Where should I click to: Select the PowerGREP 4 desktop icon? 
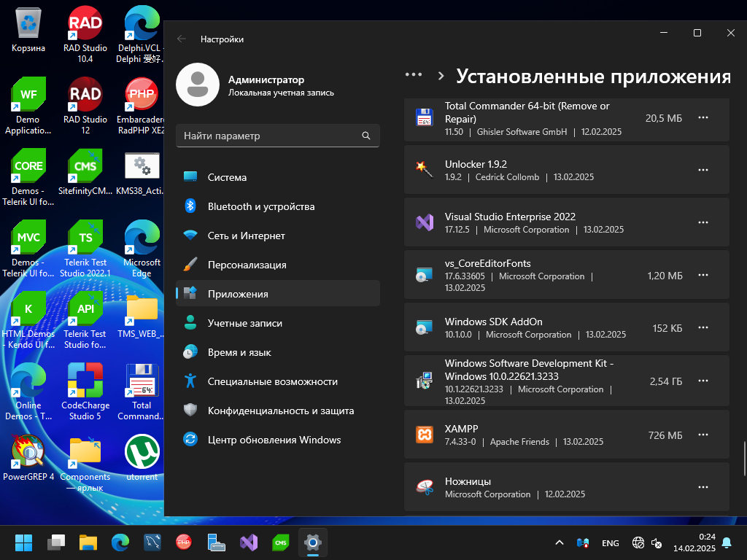pos(28,458)
